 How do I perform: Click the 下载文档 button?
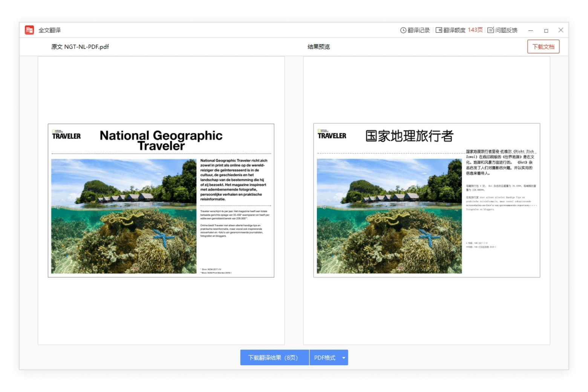543,47
